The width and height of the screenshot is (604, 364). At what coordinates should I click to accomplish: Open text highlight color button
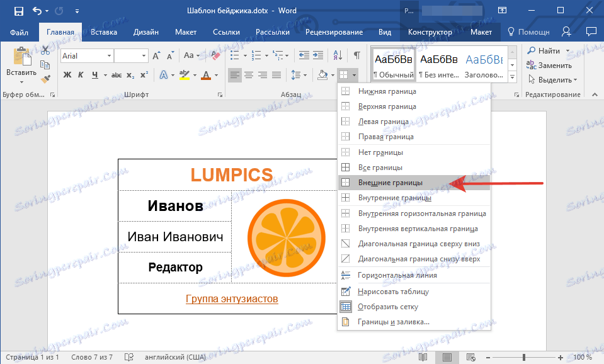tap(185, 75)
